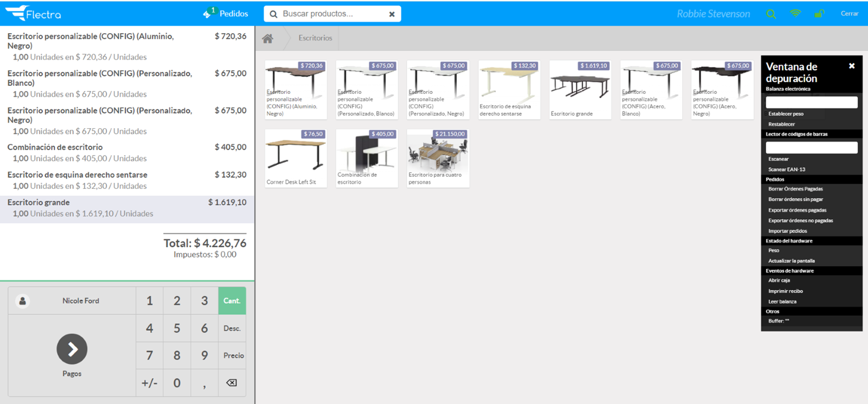
Task: Select the Combinación de escritorio order line
Action: pyautogui.click(x=127, y=152)
